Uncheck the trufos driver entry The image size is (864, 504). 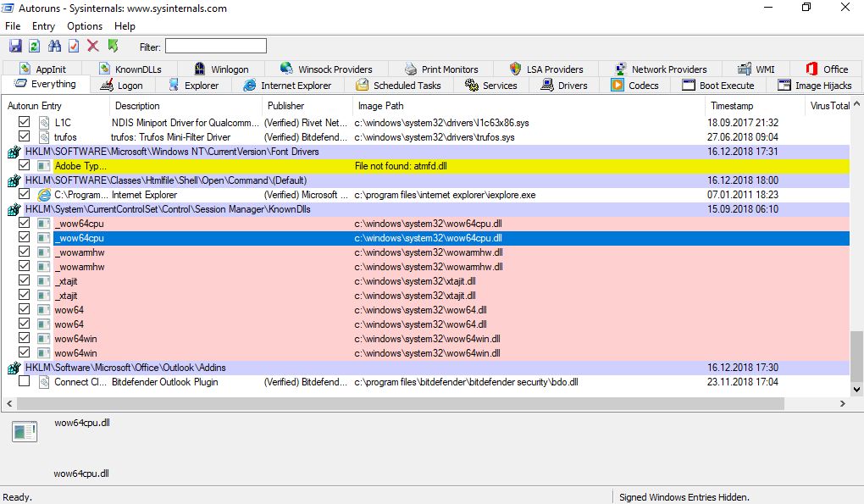(25, 136)
